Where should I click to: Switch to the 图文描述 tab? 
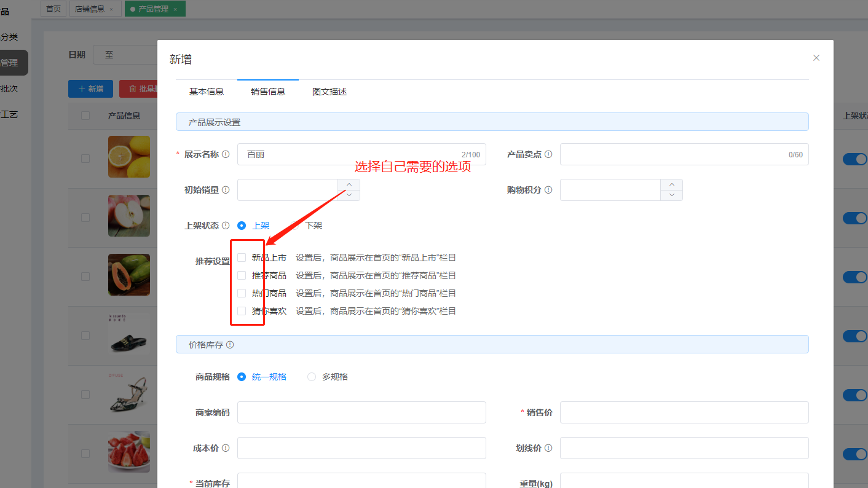coord(329,92)
